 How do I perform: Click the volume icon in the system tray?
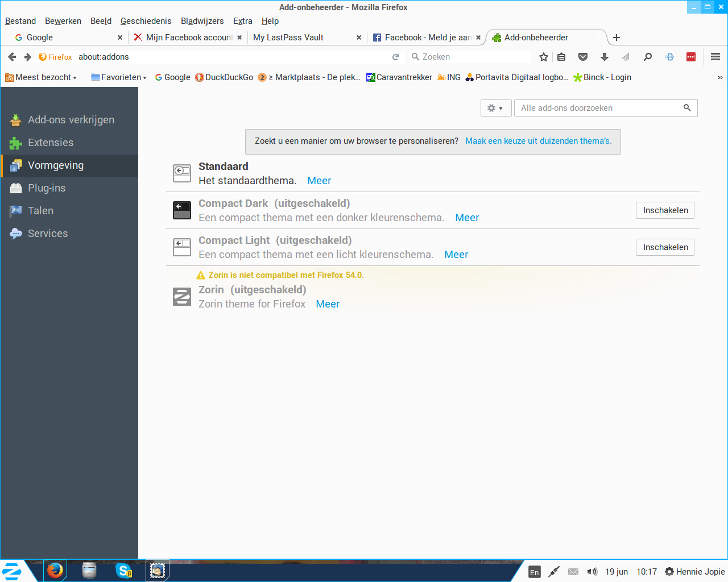592,572
